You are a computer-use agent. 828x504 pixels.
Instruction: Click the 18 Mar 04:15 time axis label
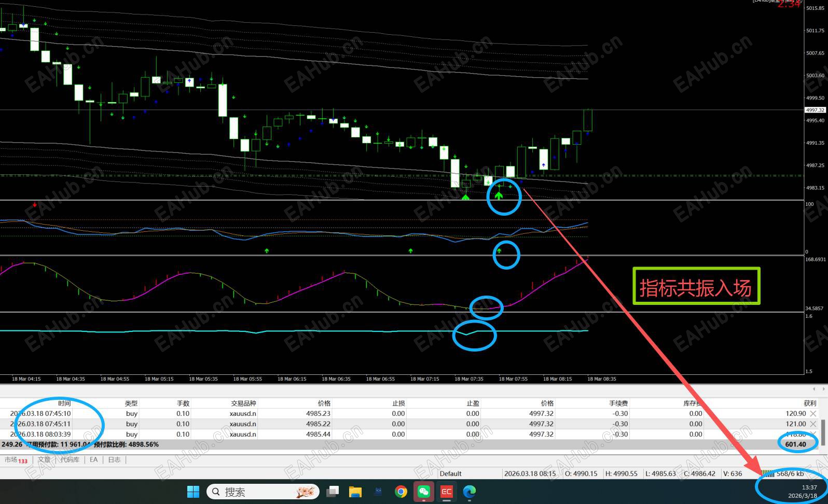tap(26, 379)
